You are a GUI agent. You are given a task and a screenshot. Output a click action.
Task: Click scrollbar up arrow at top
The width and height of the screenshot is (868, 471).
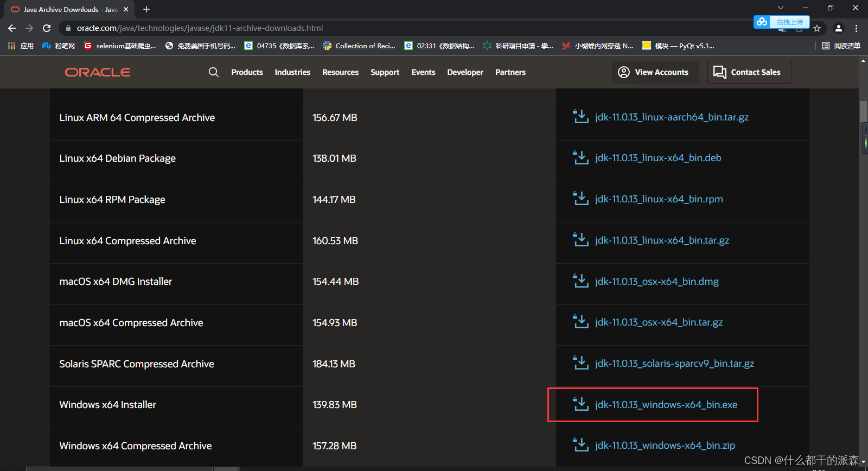point(863,61)
